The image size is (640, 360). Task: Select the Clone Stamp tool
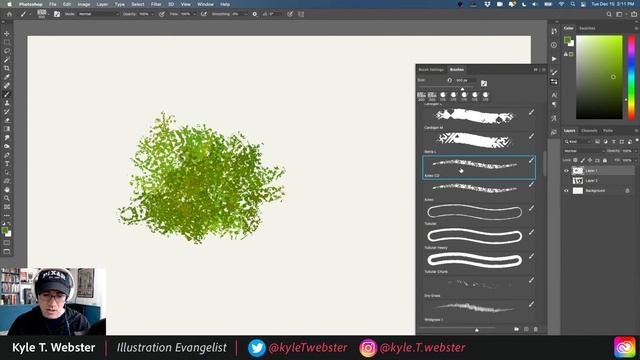(7, 103)
